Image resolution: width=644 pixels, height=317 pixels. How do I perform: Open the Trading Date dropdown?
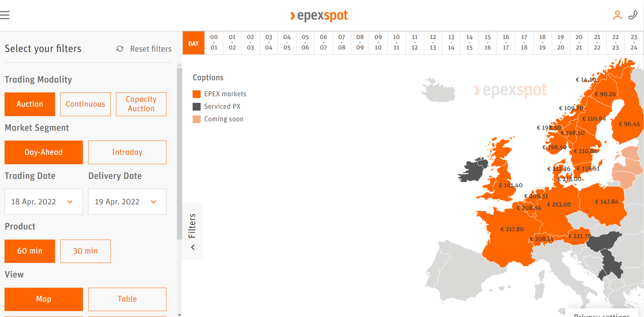pyautogui.click(x=44, y=202)
